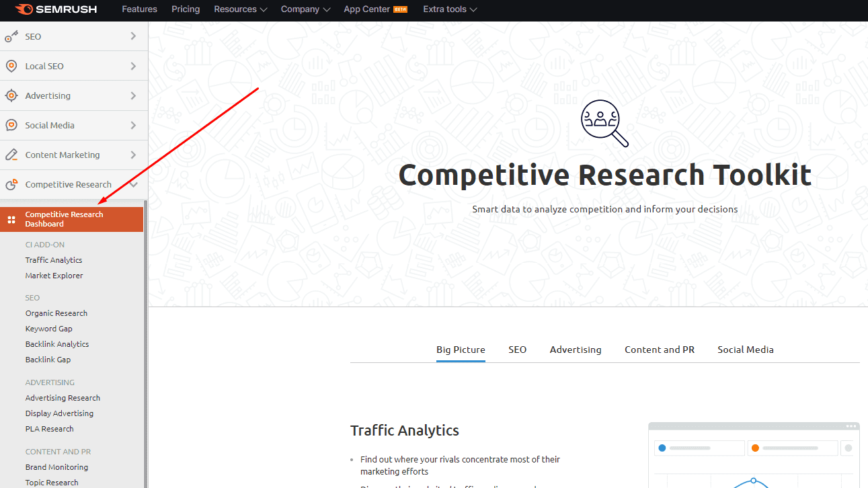Open Competitive Research Dashboard item
The image size is (868, 488).
(71, 219)
